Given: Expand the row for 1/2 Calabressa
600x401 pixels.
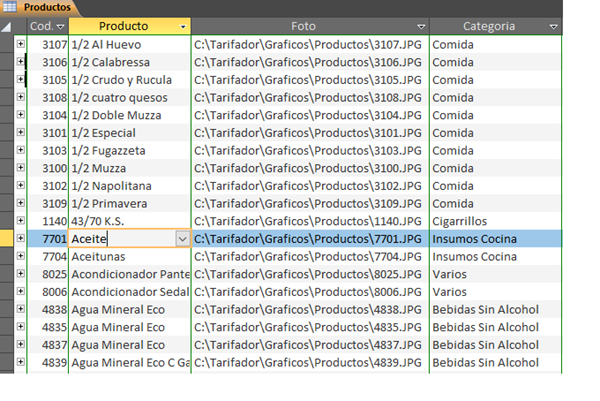Looking at the screenshot, I should (21, 62).
